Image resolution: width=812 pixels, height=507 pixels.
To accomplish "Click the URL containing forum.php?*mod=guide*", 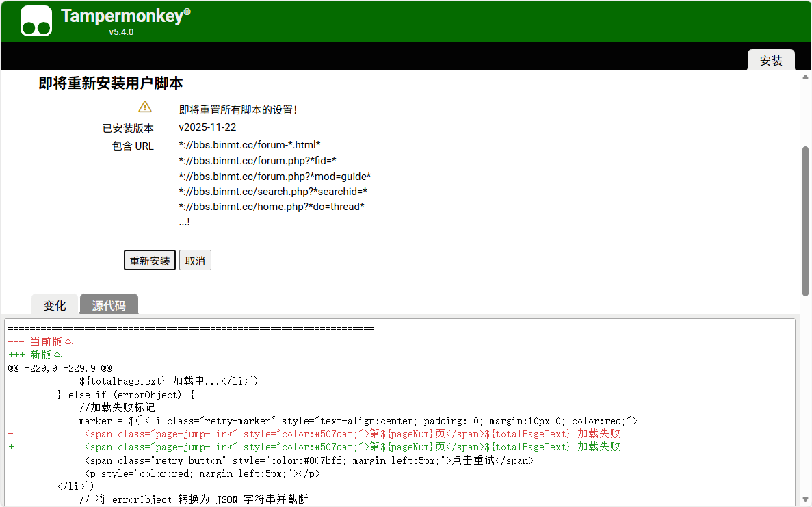I will point(275,177).
